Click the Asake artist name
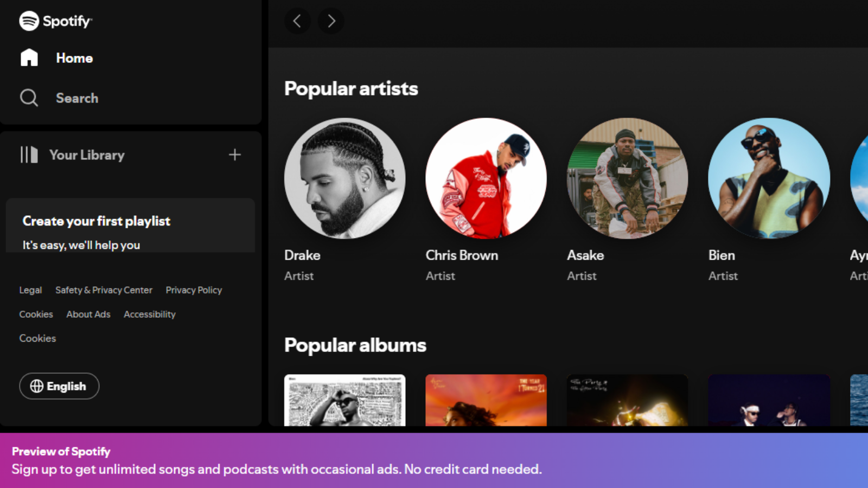The height and width of the screenshot is (488, 868). click(585, 255)
